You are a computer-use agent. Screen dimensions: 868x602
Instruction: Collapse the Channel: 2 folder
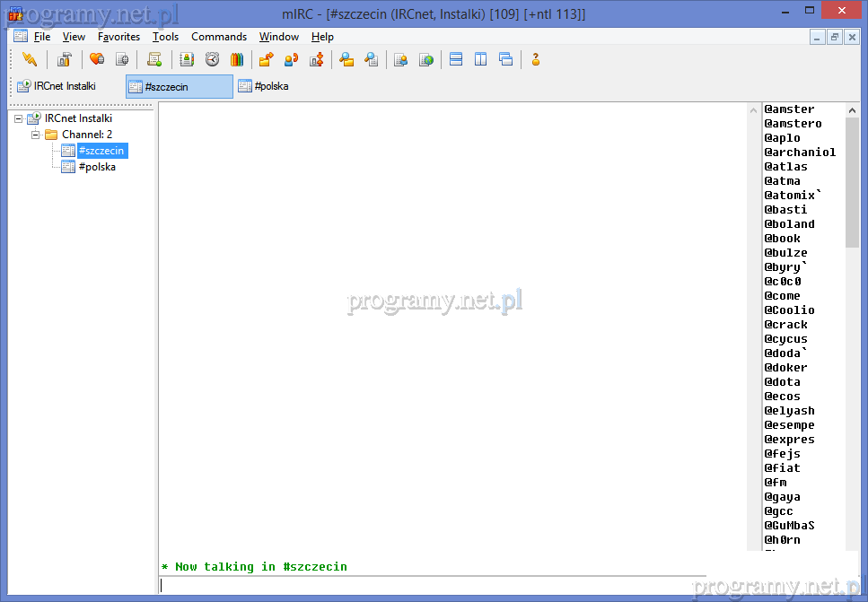tap(36, 135)
